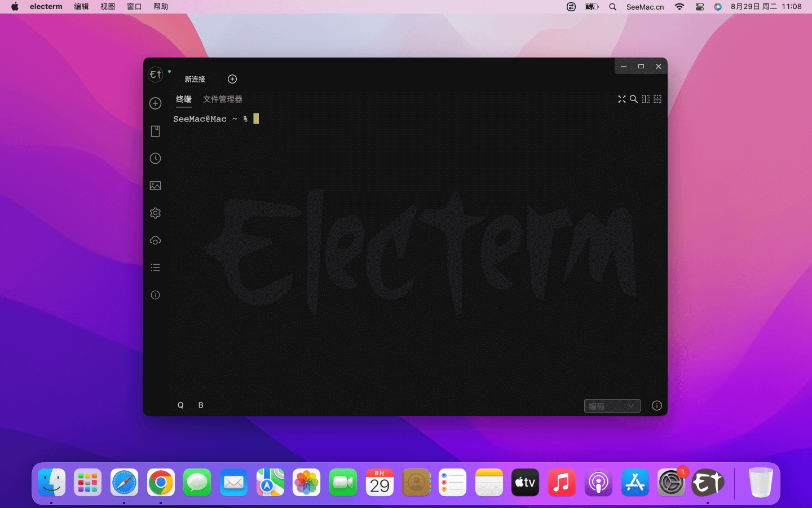The width and height of the screenshot is (812, 508).
Task: Open Notes from the Dock
Action: pyautogui.click(x=489, y=483)
